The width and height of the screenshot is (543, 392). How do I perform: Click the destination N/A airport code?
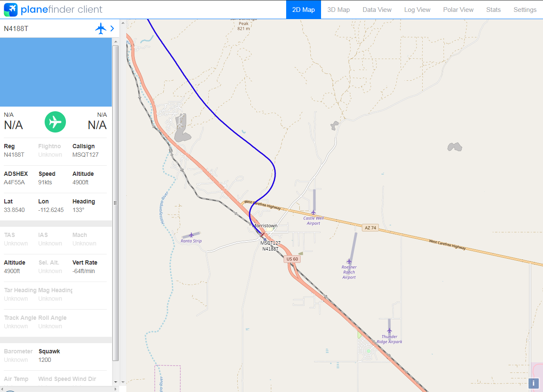coord(97,125)
